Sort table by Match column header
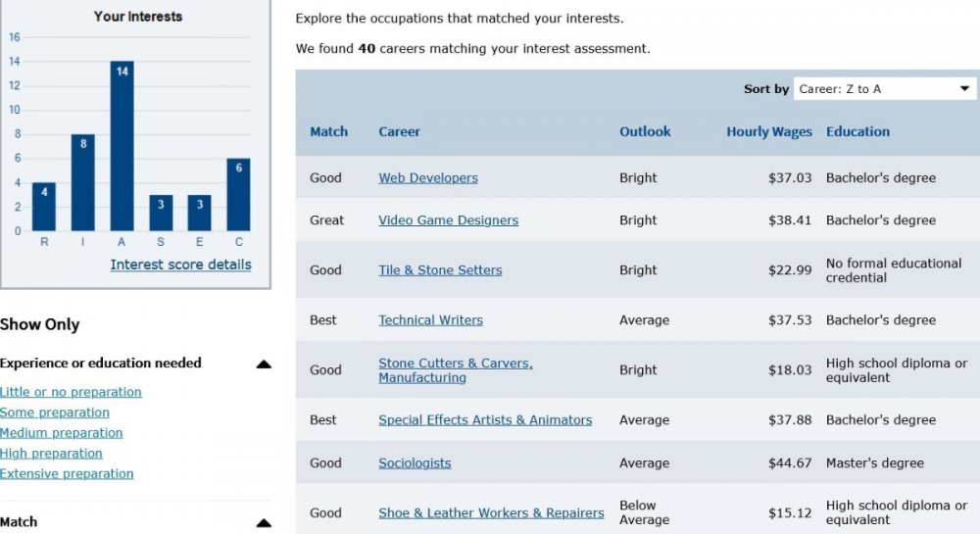The width and height of the screenshot is (980, 534). click(x=328, y=131)
